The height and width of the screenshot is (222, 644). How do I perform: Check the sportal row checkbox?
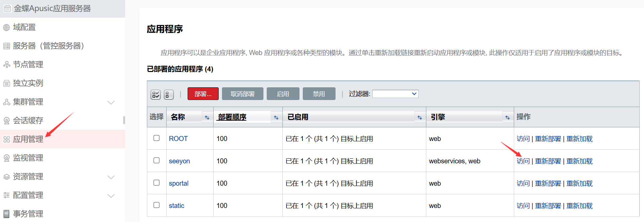[157, 183]
